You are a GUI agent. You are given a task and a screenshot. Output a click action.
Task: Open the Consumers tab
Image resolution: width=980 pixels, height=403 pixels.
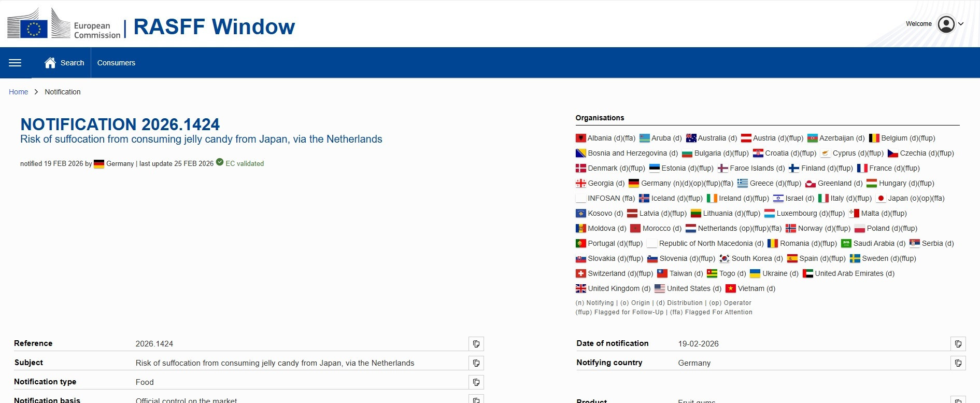116,63
